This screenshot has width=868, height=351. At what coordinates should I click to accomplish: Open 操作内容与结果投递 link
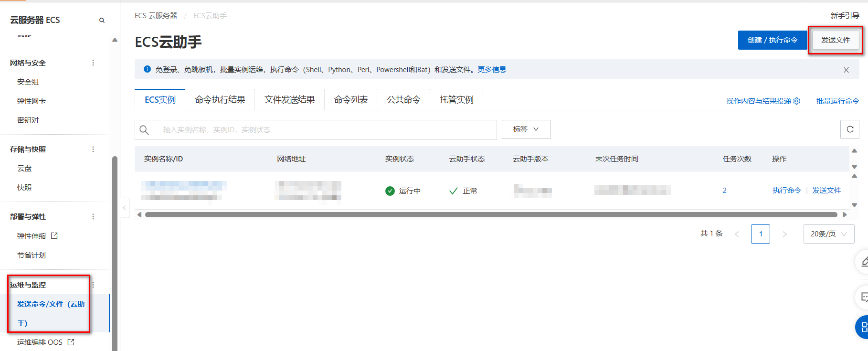coord(759,101)
